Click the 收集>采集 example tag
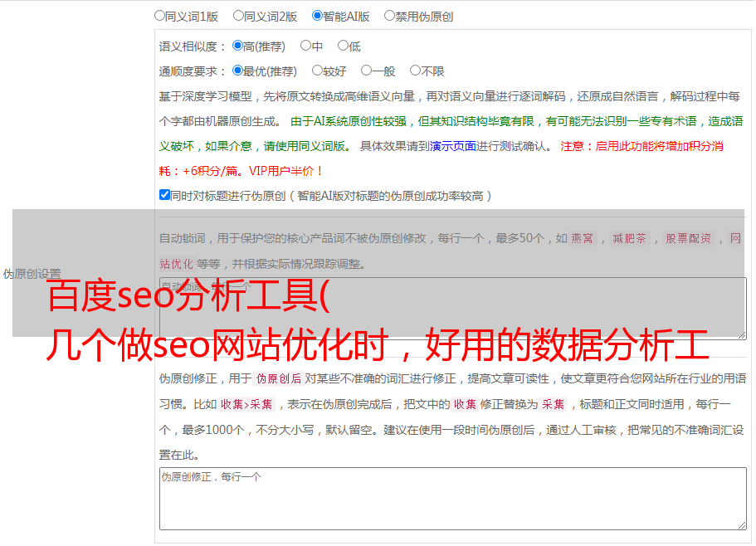This screenshot has height=546, width=756. click(246, 404)
